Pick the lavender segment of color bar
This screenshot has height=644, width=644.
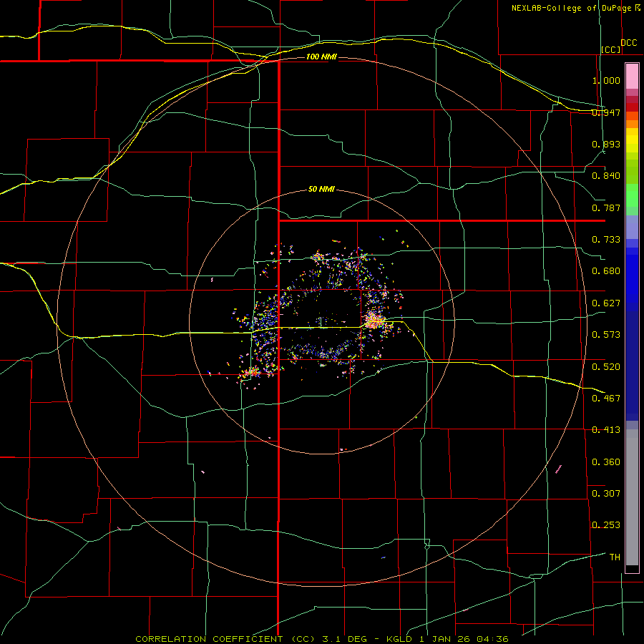(x=632, y=227)
